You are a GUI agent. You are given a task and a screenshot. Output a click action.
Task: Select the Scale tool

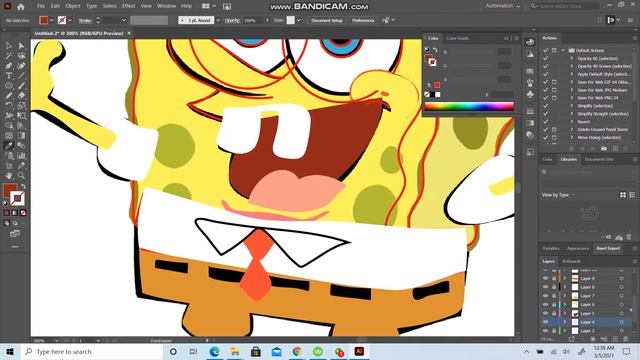tap(21, 105)
